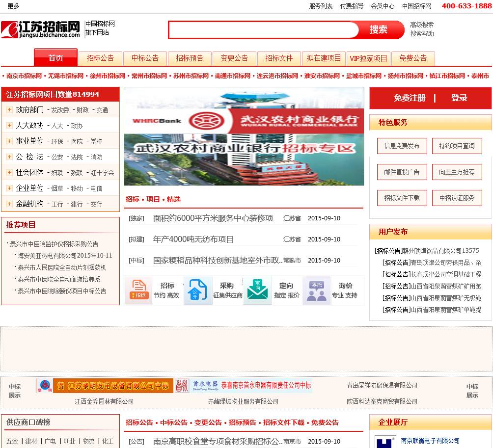Image resolution: width=493 pixels, height=448 pixels.
Task: Open the 免费公告 navigation tab
Action: 413,58
